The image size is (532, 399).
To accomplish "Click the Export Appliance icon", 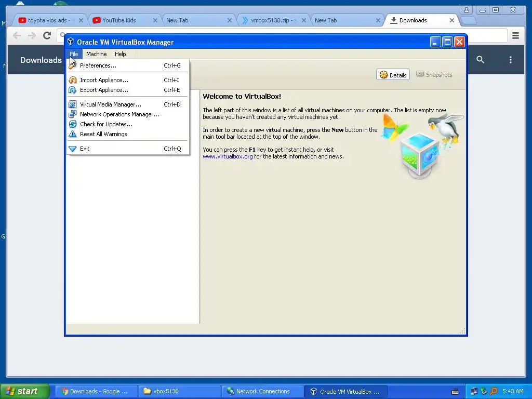I will tap(73, 90).
